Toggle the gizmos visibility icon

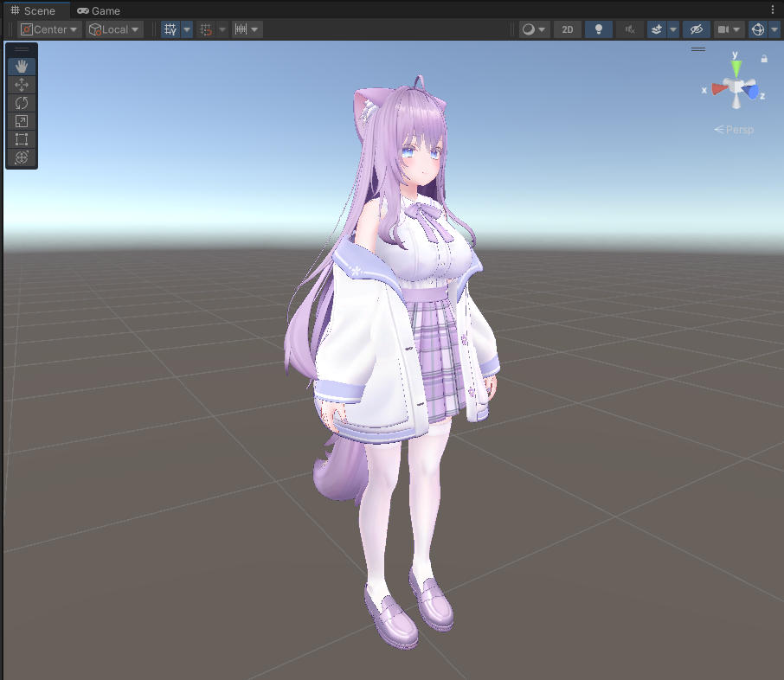click(x=758, y=29)
